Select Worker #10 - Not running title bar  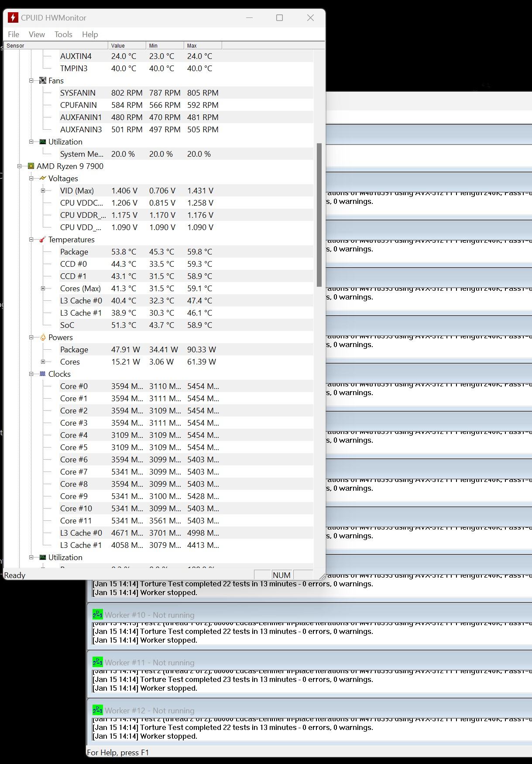(309, 615)
